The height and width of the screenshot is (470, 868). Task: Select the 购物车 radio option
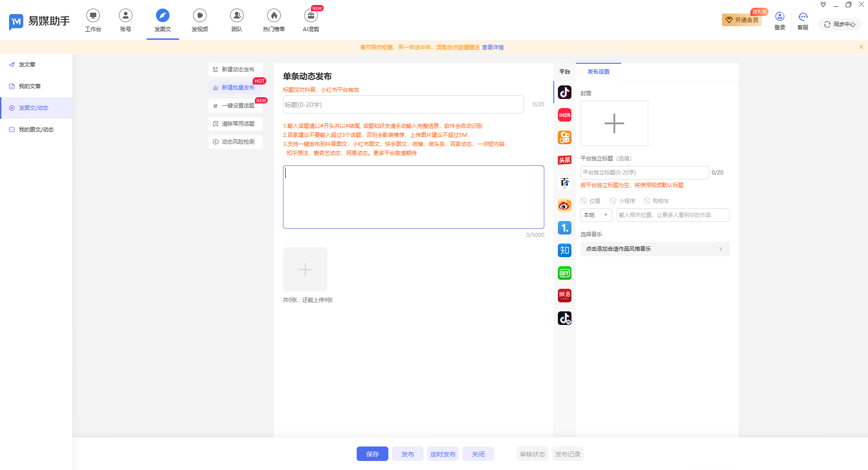click(x=647, y=201)
